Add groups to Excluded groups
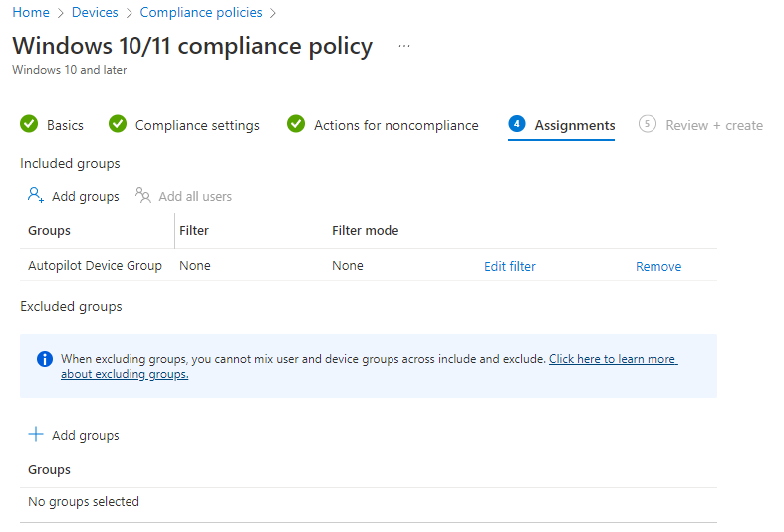 point(86,435)
